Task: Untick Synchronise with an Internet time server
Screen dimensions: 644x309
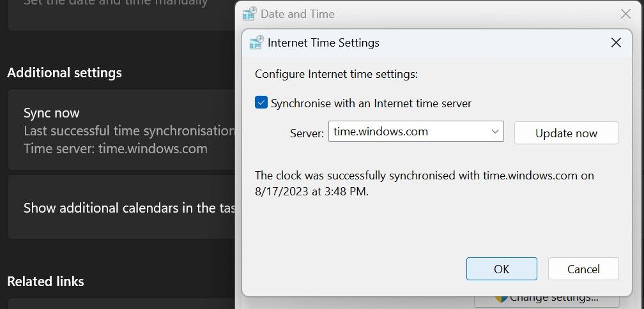Action: tap(261, 103)
